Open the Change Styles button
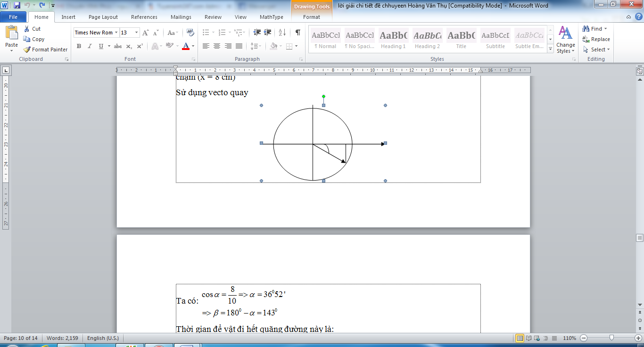The width and height of the screenshot is (644, 347). click(x=565, y=40)
